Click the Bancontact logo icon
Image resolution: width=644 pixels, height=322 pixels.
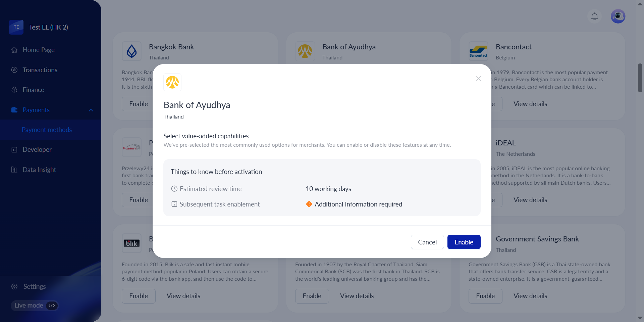[478, 51]
